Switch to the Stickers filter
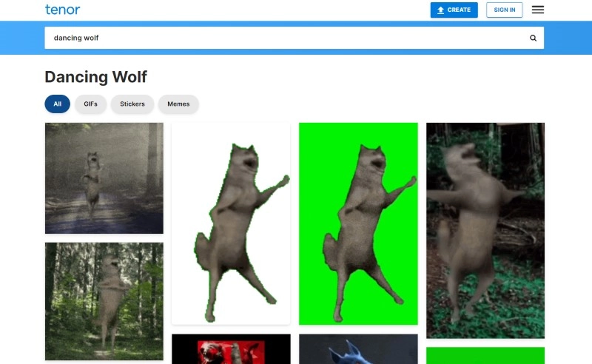The height and width of the screenshot is (364, 592). click(x=132, y=104)
